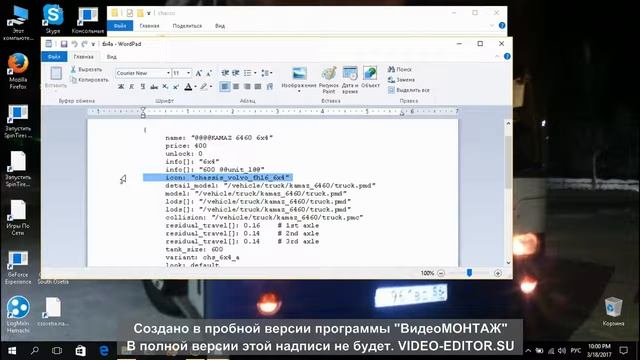Open the WordPad Файл menu
Screen dimensions: 640x360
54,57
